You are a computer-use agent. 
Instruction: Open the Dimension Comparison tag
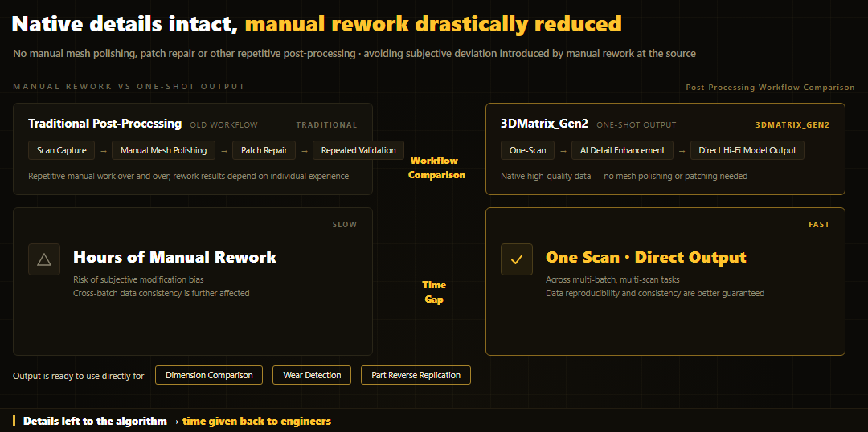click(209, 375)
